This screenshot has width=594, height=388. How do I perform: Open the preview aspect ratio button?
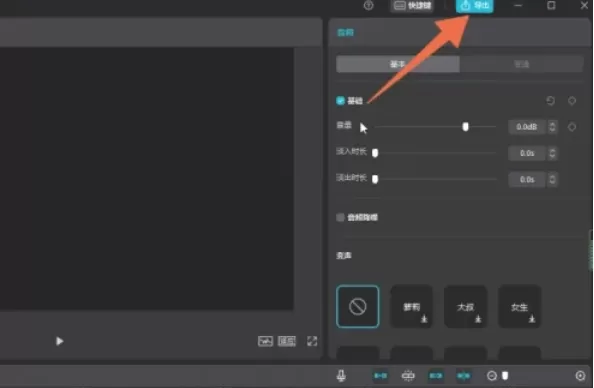click(287, 341)
